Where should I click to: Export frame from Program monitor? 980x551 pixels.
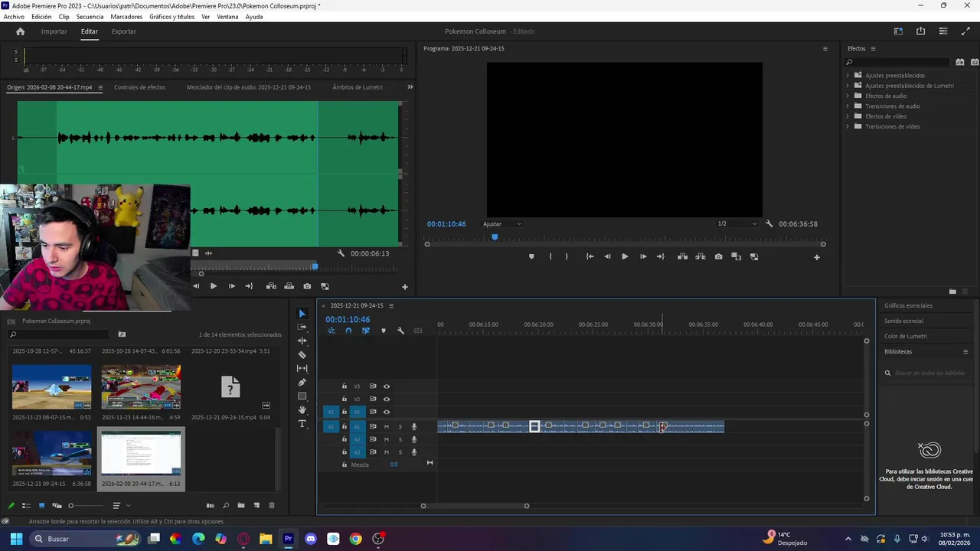coord(718,256)
